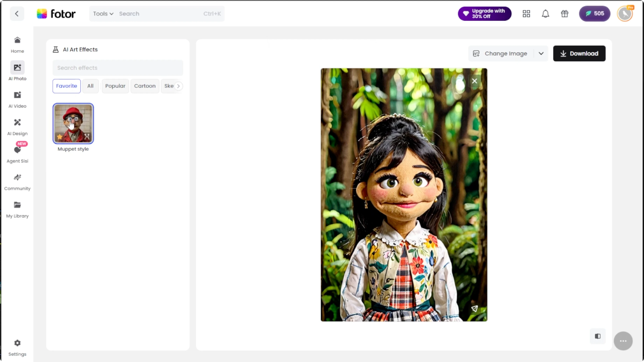Open the Tools dropdown
Image resolution: width=644 pixels, height=362 pixels.
[x=103, y=14]
